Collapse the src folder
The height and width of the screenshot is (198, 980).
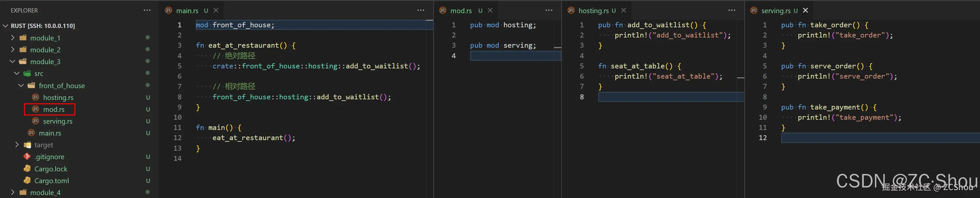(x=39, y=73)
